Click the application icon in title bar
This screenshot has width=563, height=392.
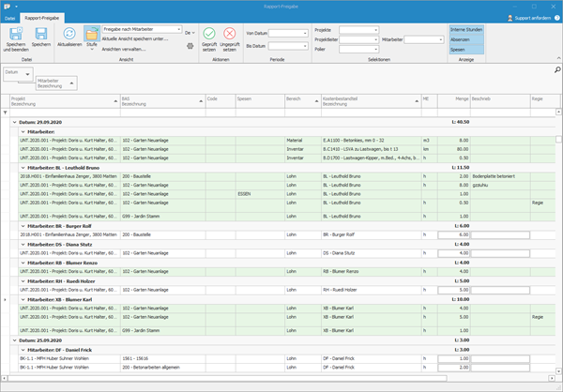pyautogui.click(x=7, y=7)
